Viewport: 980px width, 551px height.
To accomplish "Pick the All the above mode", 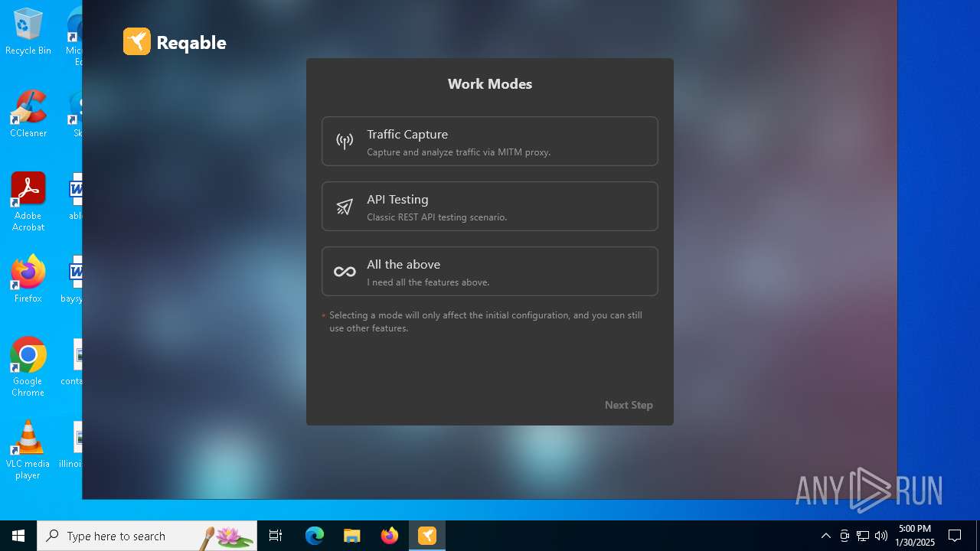I will (x=489, y=271).
